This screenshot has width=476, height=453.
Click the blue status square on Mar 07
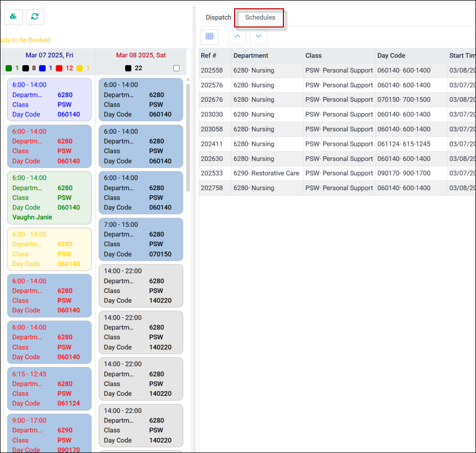click(x=43, y=69)
